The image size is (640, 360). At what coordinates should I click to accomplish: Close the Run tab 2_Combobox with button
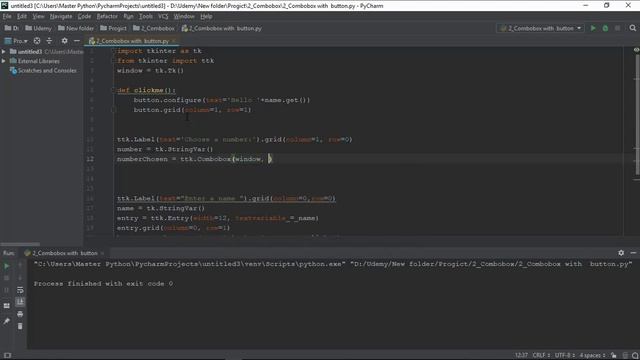(102, 253)
